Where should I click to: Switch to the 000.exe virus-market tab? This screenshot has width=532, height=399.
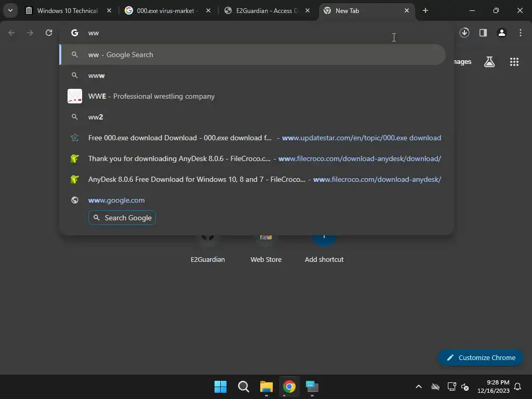tap(166, 10)
